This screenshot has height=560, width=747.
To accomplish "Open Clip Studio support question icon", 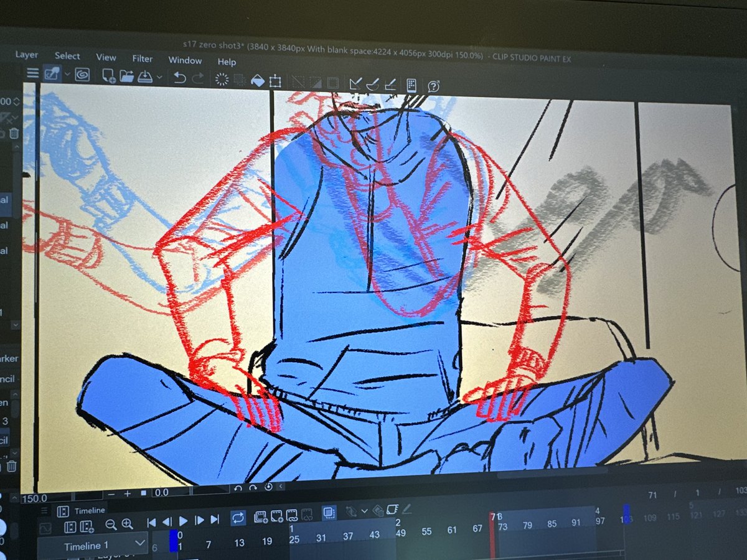I will [434, 86].
